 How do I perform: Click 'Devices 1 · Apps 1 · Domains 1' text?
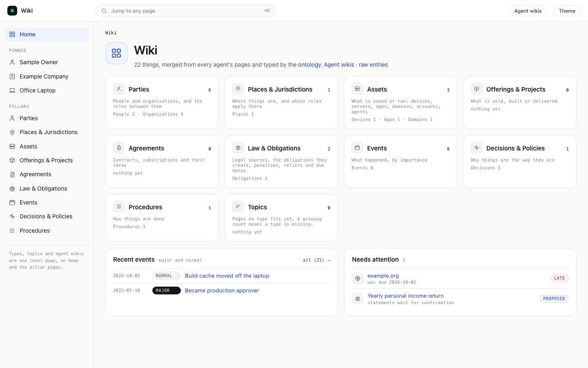[392, 119]
